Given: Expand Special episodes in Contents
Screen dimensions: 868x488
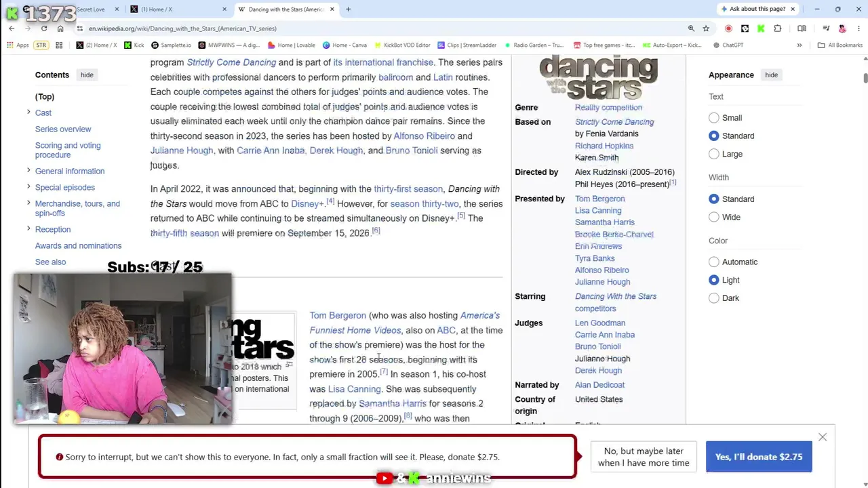Looking at the screenshot, I should point(28,187).
